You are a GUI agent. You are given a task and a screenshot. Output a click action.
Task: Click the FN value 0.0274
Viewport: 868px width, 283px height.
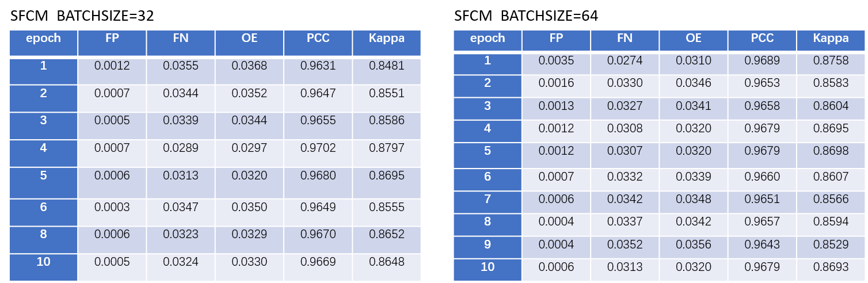click(x=625, y=61)
